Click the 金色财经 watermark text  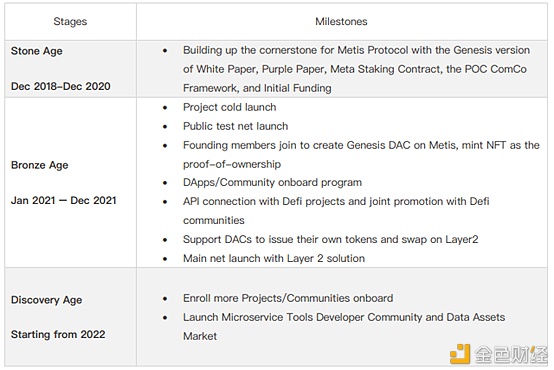tap(510, 354)
